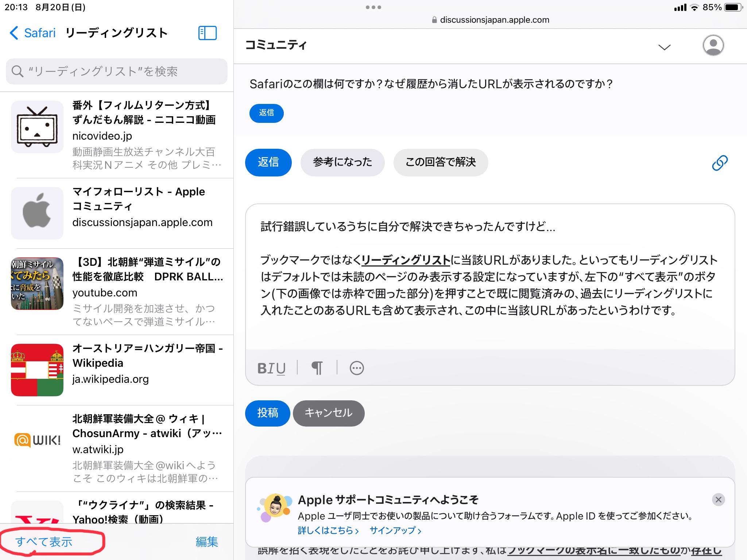
Task: Tap three-dot multitasking indicator at top
Action: point(373,7)
